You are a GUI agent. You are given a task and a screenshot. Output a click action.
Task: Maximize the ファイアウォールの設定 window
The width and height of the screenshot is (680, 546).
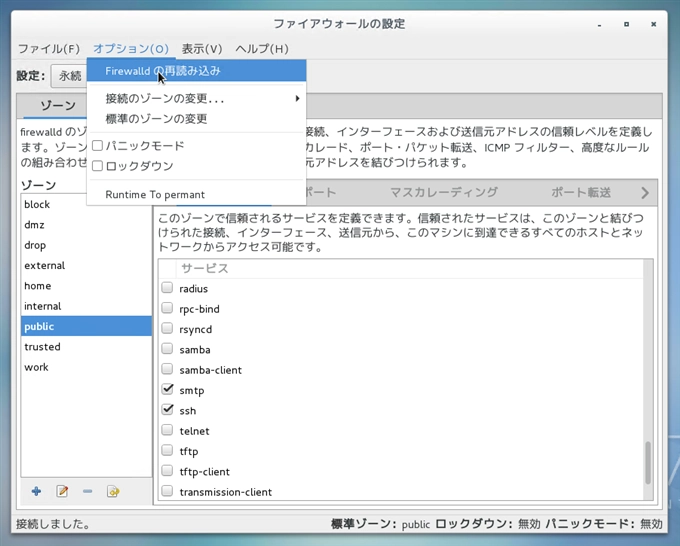(626, 24)
